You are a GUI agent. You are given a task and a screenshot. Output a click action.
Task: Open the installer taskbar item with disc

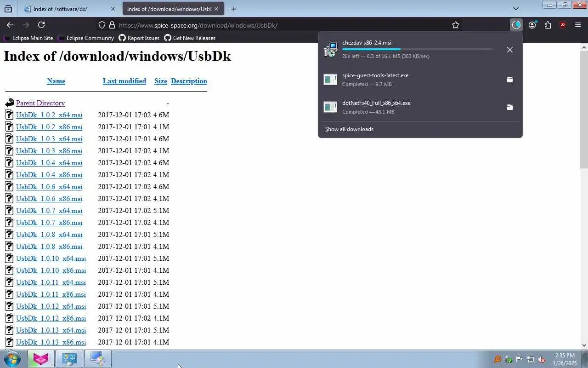[x=98, y=359]
